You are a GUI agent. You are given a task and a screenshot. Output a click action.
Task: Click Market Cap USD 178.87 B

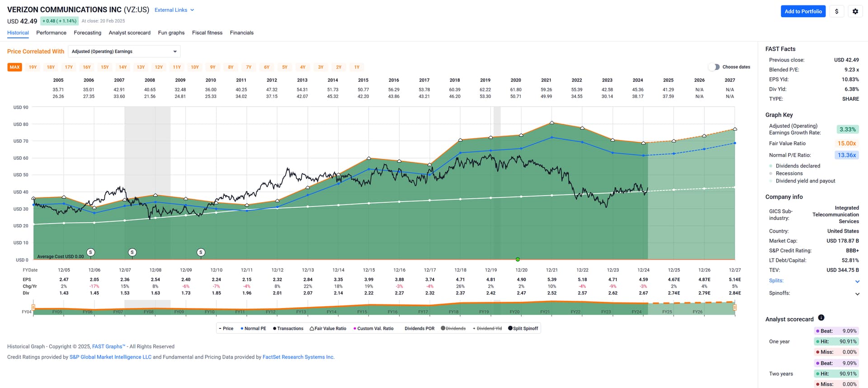[843, 241]
